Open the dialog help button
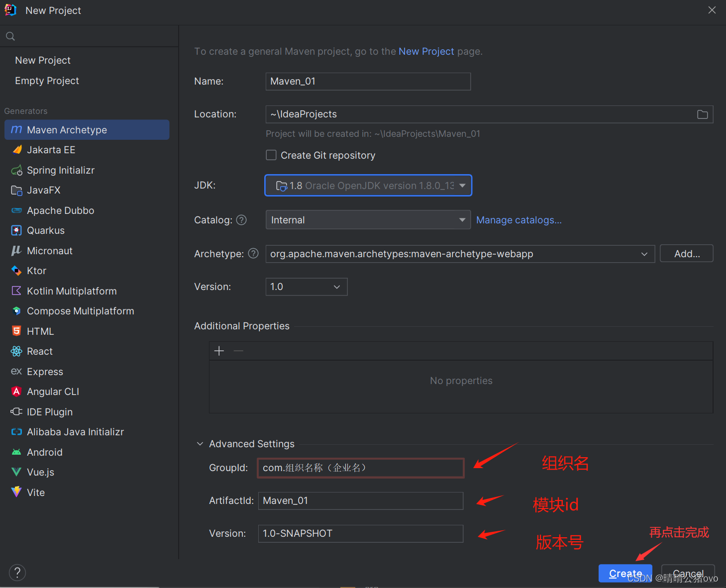The image size is (726, 588). click(x=17, y=573)
